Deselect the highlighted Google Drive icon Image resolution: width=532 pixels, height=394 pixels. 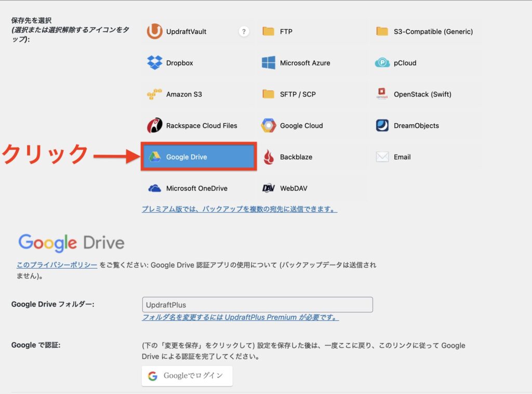pos(155,157)
